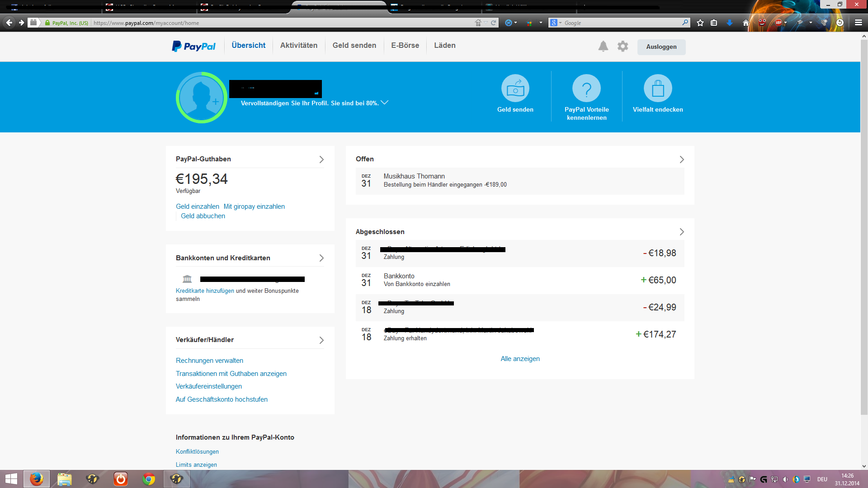Image resolution: width=868 pixels, height=488 pixels.
Task: Click Auf Geschäftskonto hochstufen link
Action: tap(222, 399)
